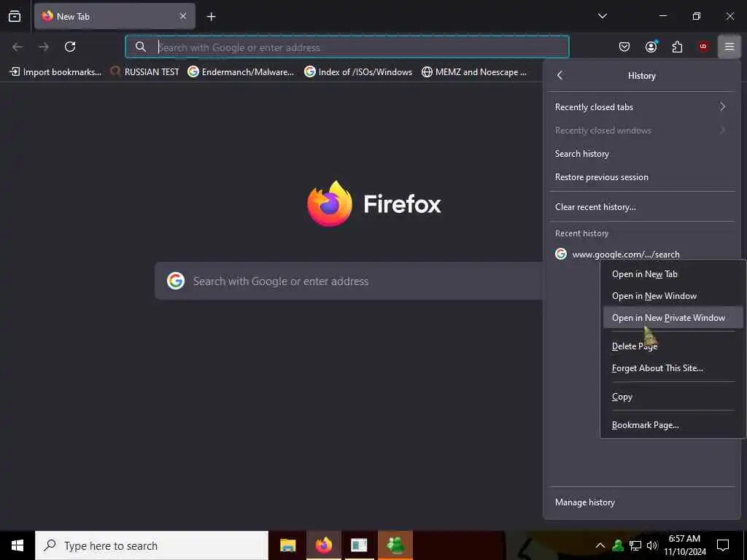Image resolution: width=747 pixels, height=560 pixels.
Task: Click the forward navigation arrow
Action: pyautogui.click(x=44, y=47)
